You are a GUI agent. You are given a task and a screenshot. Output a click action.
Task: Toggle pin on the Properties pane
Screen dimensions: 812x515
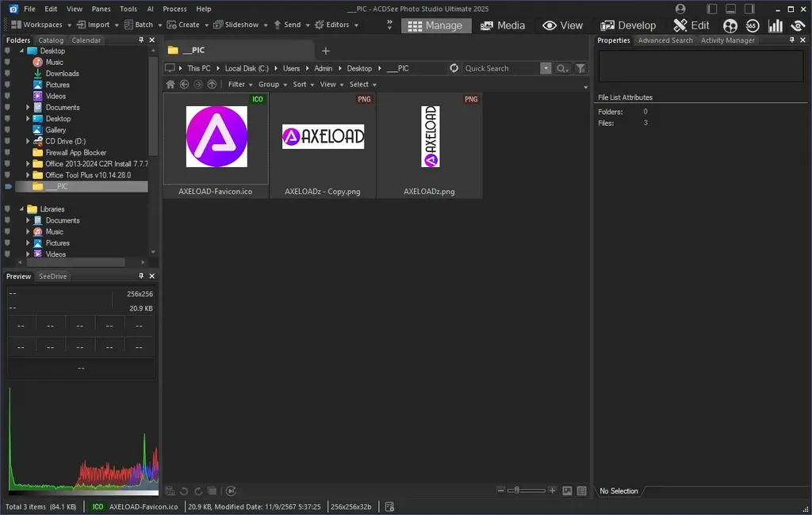[792, 40]
